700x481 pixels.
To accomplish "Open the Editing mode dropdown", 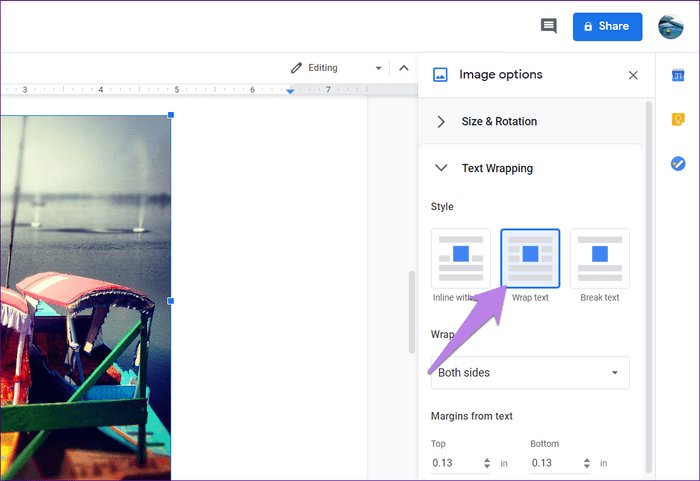I will coord(337,68).
